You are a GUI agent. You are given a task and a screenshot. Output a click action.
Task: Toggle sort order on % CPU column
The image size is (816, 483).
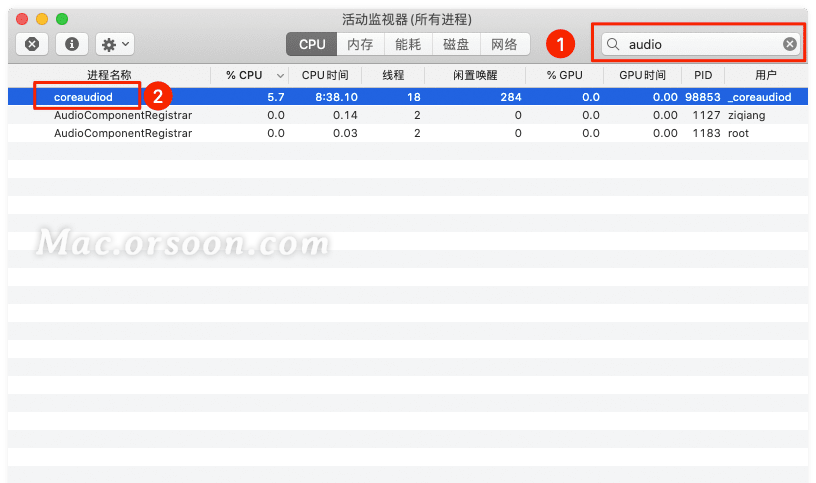point(250,75)
